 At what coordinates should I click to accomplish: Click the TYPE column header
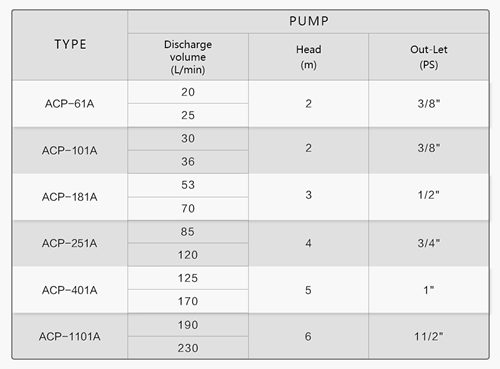pyautogui.click(x=70, y=45)
